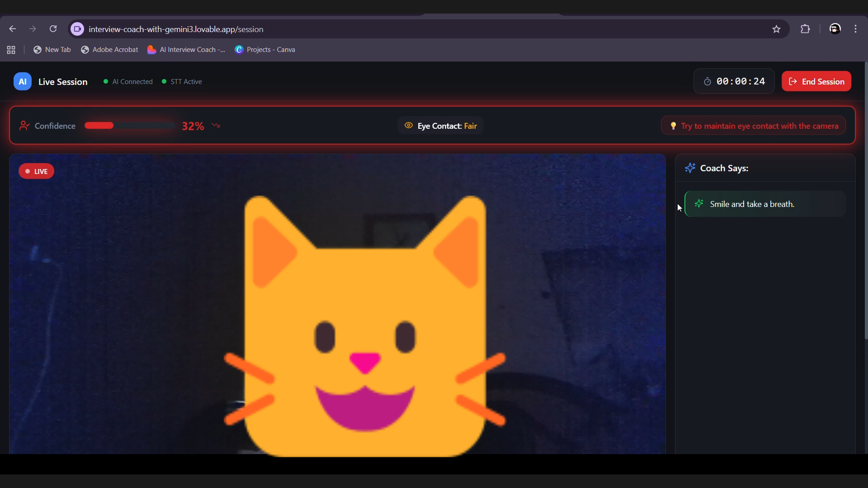
Task: Open the Adobe Acrobat bookmark
Action: point(109,50)
